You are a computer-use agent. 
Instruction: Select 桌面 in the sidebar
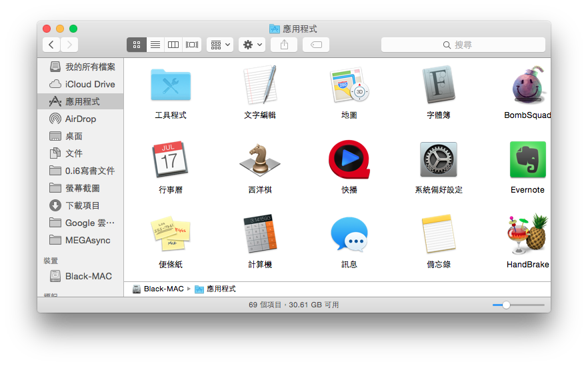point(80,136)
